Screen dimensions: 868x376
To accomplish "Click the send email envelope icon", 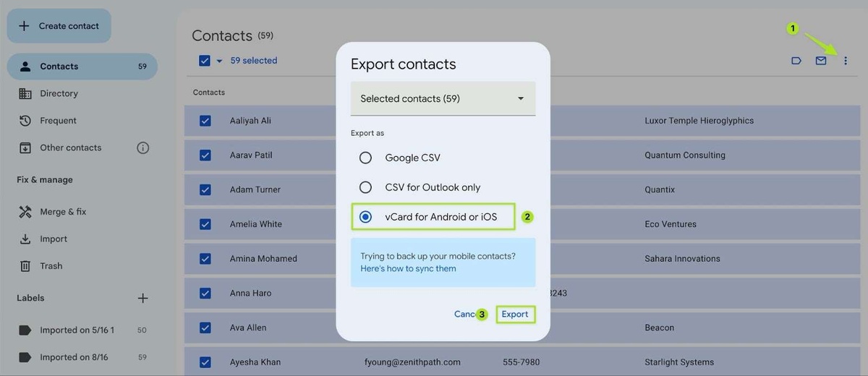I will pos(821,61).
